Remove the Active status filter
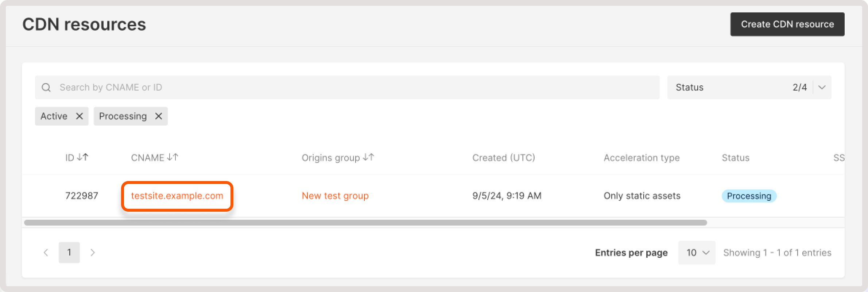The image size is (868, 292). pos(79,116)
